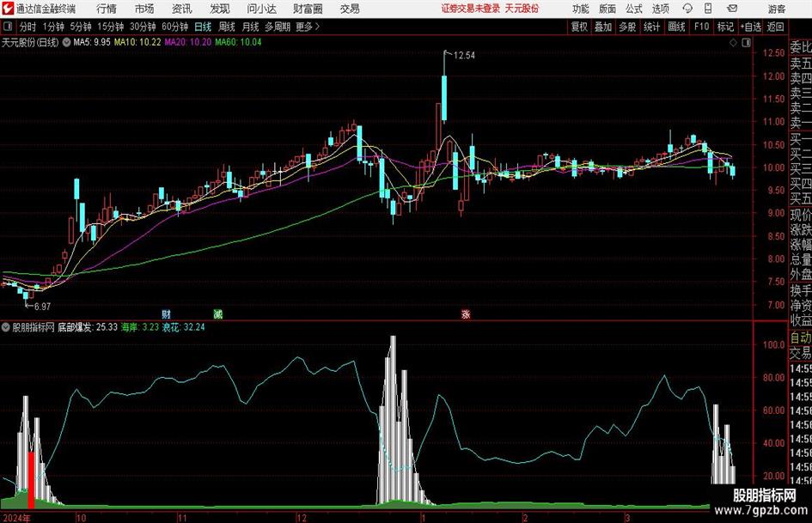812x523 pixels.
Task: Click the MA60: 10.04 label
Action: [238, 42]
